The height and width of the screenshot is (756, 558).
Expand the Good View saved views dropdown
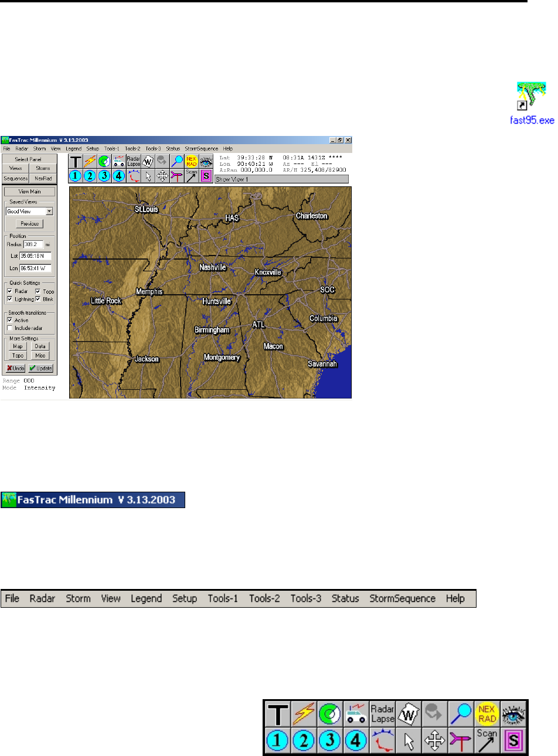click(x=49, y=212)
